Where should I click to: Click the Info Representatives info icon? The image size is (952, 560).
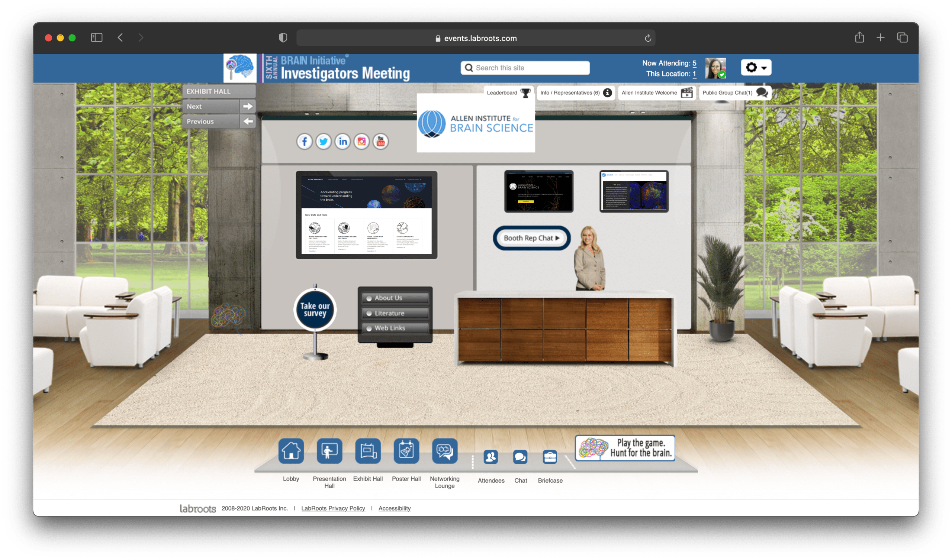point(608,93)
